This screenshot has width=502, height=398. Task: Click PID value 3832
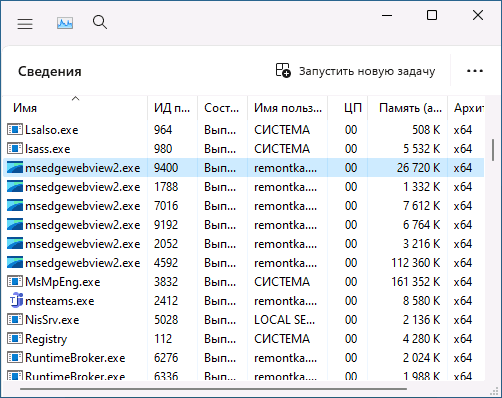(x=166, y=282)
